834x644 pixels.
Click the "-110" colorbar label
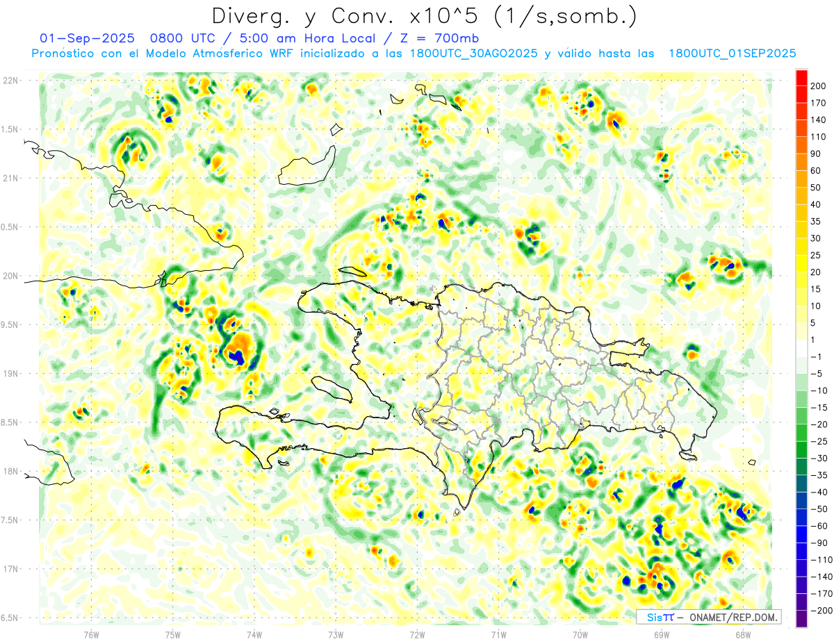coord(822,560)
